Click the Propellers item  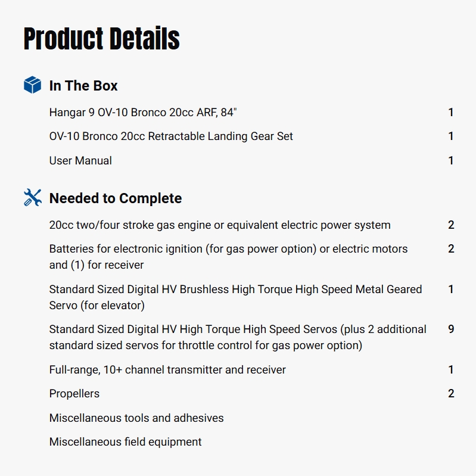click(74, 394)
